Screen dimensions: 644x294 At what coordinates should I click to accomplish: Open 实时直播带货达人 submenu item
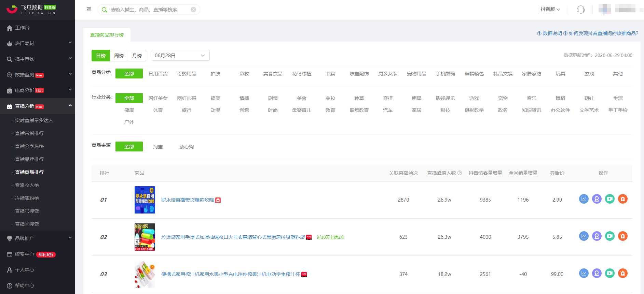[34, 120]
